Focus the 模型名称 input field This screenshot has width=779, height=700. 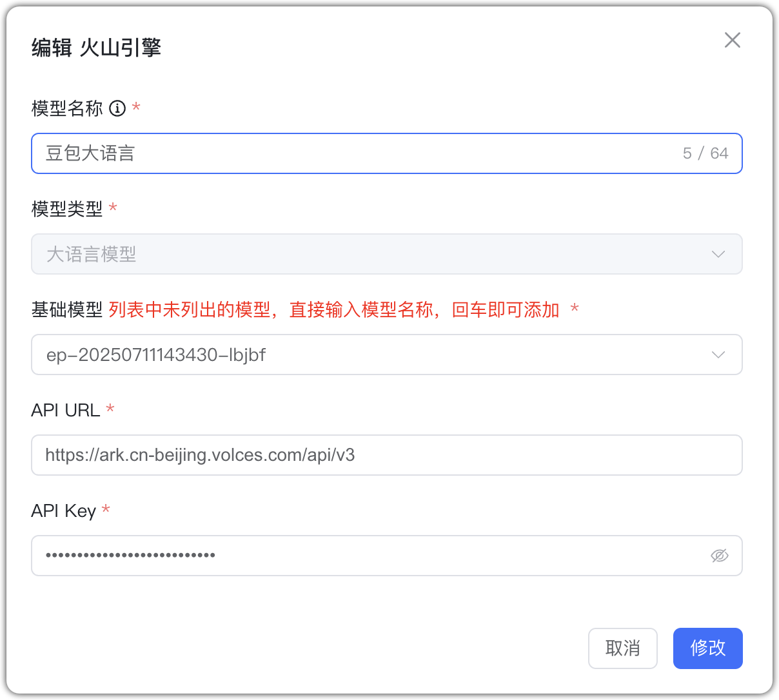[387, 153]
